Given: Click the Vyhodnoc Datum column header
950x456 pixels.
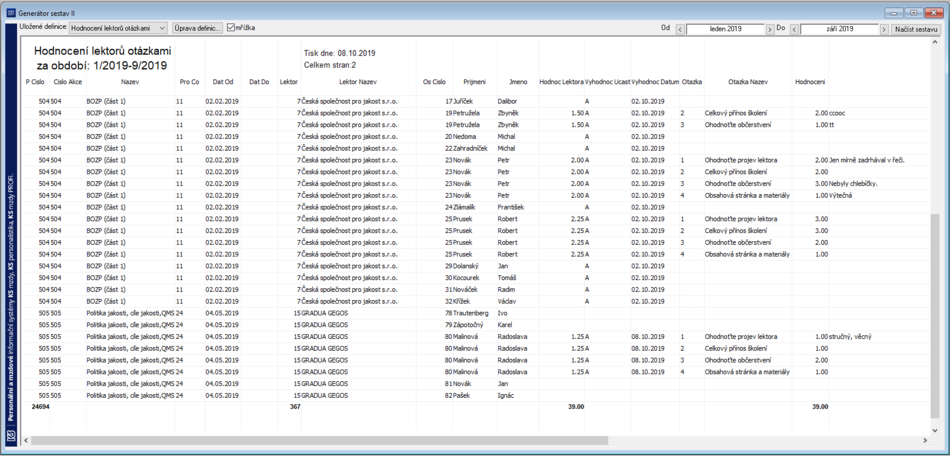Looking at the screenshot, I should [654, 82].
